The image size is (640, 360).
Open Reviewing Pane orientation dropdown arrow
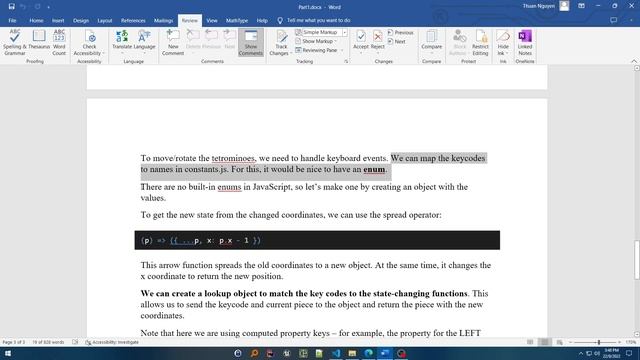[x=342, y=50]
